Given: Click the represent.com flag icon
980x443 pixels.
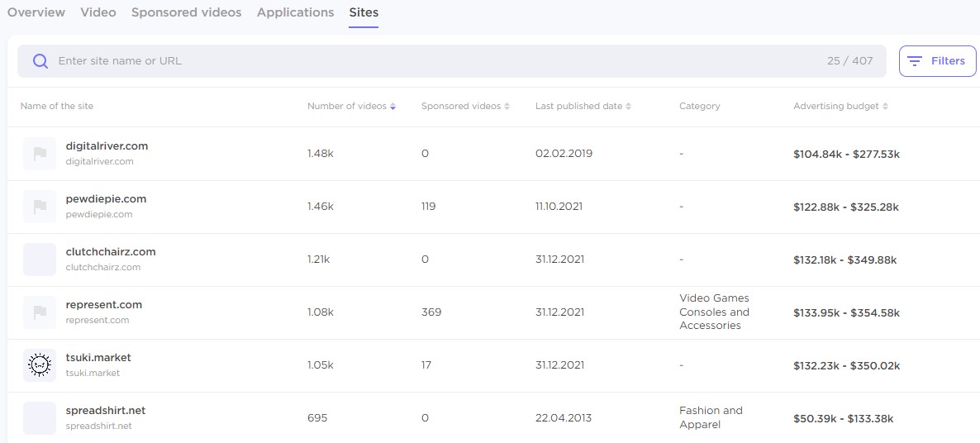Looking at the screenshot, I should pyautogui.click(x=40, y=312).
